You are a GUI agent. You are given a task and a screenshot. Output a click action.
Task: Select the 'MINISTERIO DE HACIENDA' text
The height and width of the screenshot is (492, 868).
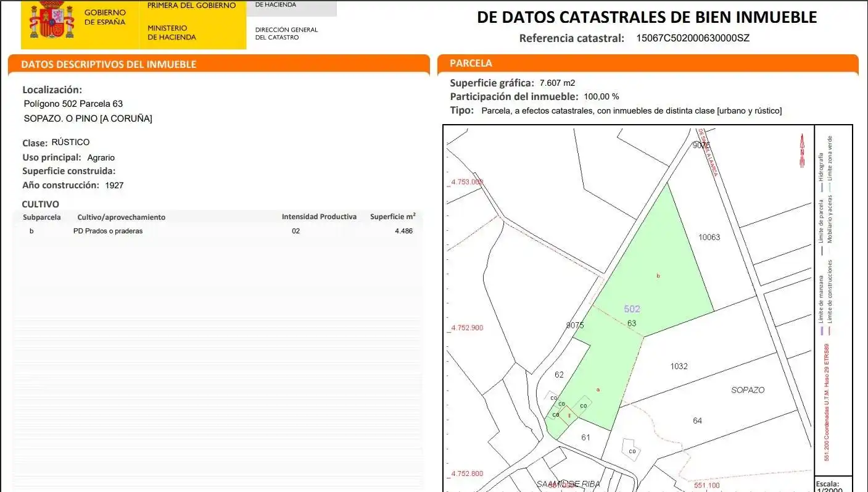tap(172, 33)
